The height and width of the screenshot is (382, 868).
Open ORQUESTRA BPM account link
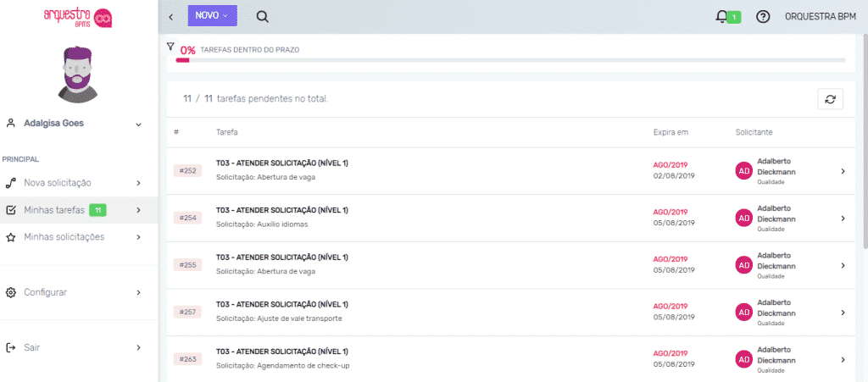pos(820,16)
